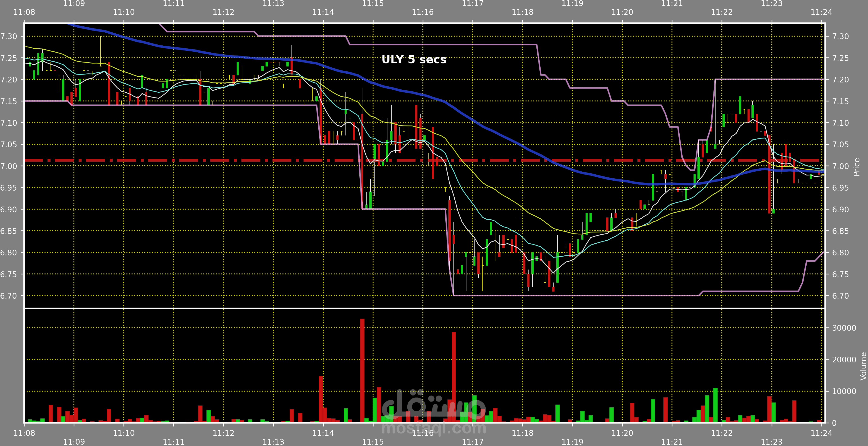Click the 6.70 price tick on right axis
This screenshot has height=446, width=868.
point(840,296)
